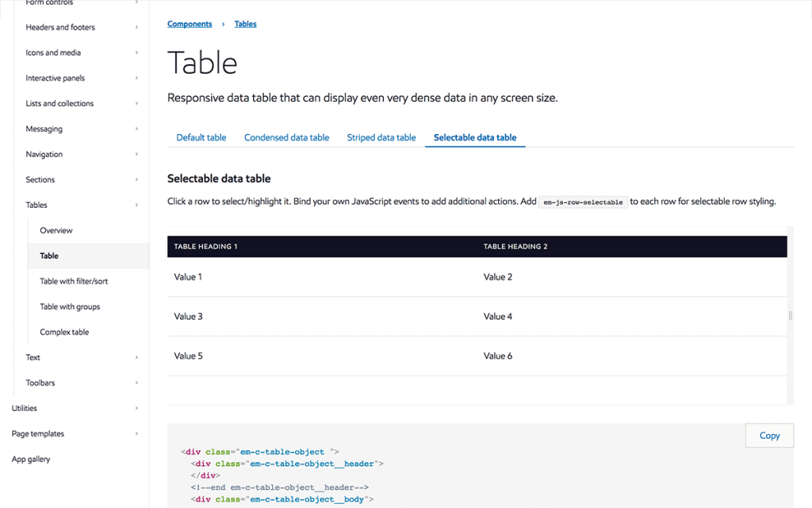Expand the Messaging section arrow
The image size is (812, 508).
[x=136, y=129]
